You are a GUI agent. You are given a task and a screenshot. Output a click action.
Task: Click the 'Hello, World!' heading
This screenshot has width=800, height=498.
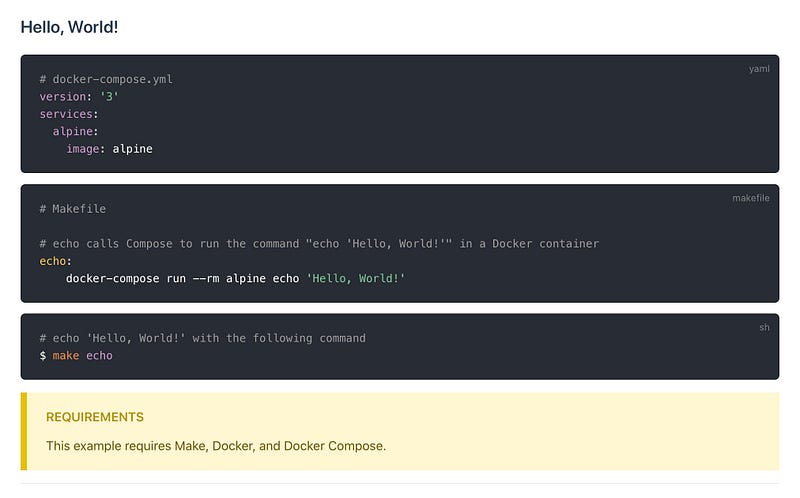click(x=69, y=27)
